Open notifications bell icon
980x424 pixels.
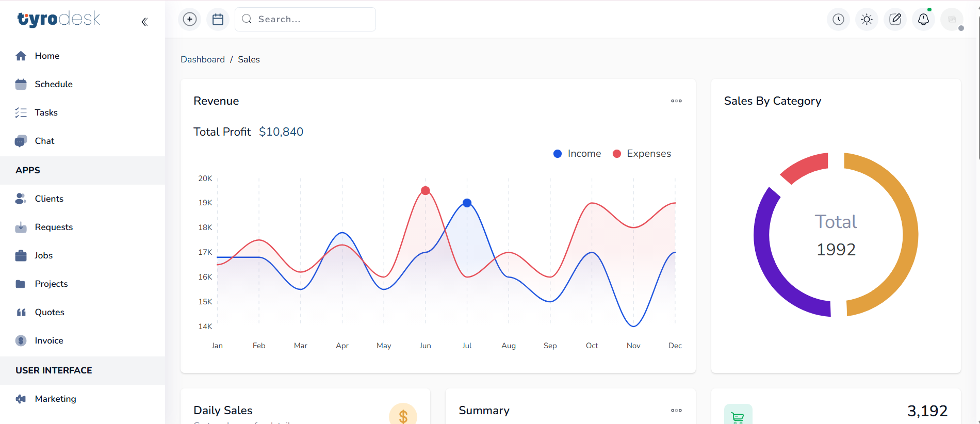pyautogui.click(x=924, y=19)
